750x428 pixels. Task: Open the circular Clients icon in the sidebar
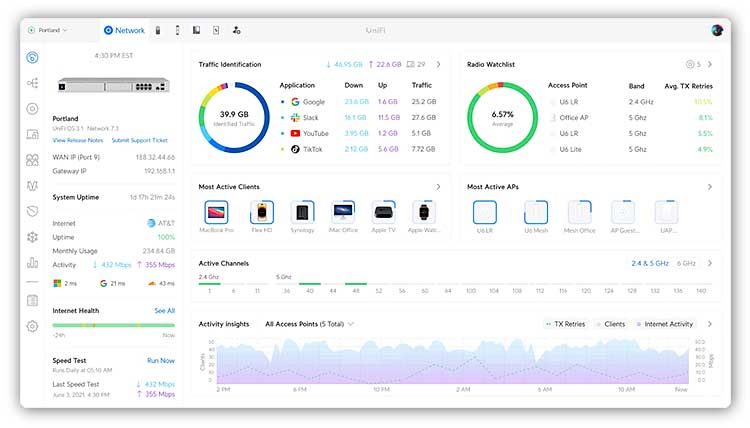(x=32, y=109)
